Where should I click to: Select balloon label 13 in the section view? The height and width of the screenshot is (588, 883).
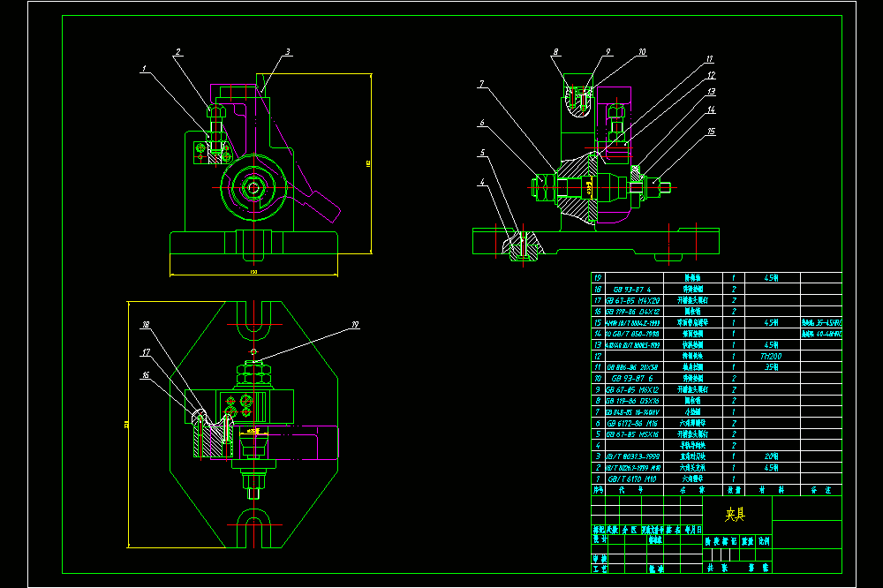click(x=711, y=91)
